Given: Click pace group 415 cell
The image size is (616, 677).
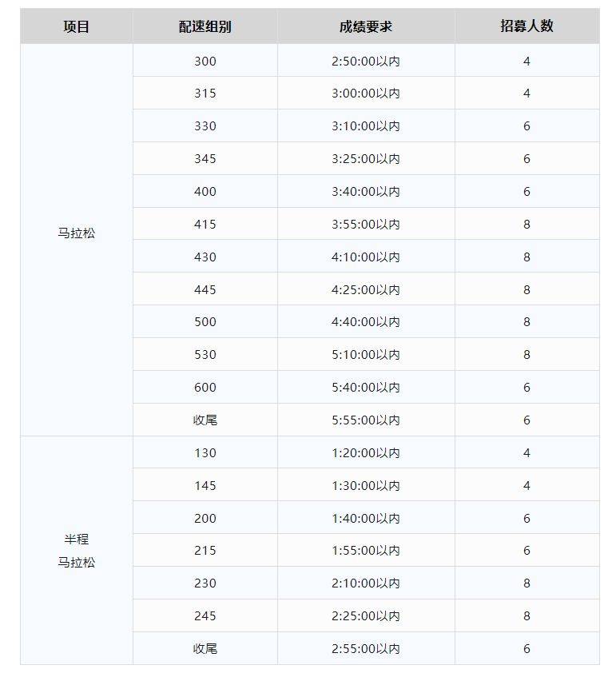Looking at the screenshot, I should click(x=205, y=225).
